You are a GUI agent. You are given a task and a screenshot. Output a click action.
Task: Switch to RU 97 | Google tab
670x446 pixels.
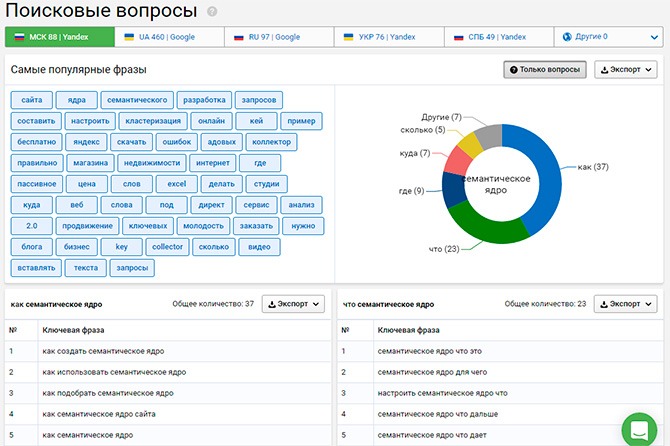pyautogui.click(x=279, y=37)
